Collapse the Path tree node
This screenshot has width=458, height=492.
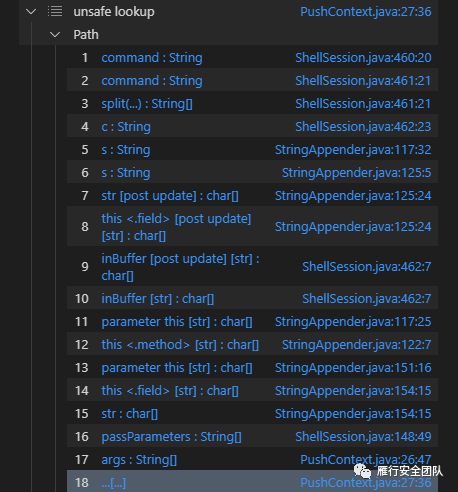pos(55,35)
